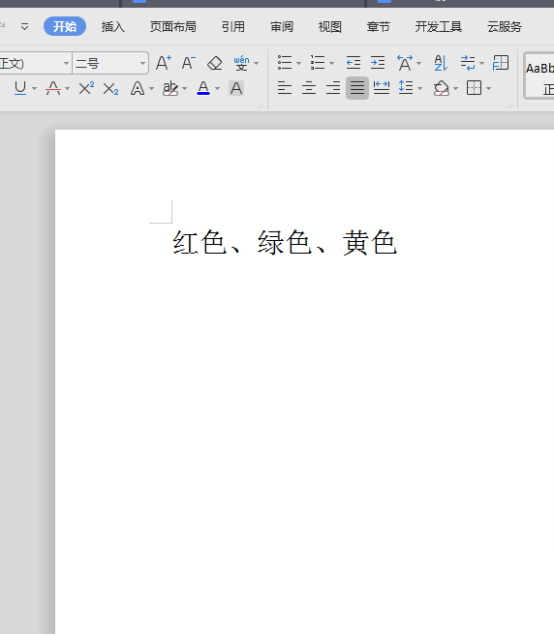Viewport: 554px width, 635px height.
Task: Sort text with the A-Z icon
Action: (x=441, y=63)
